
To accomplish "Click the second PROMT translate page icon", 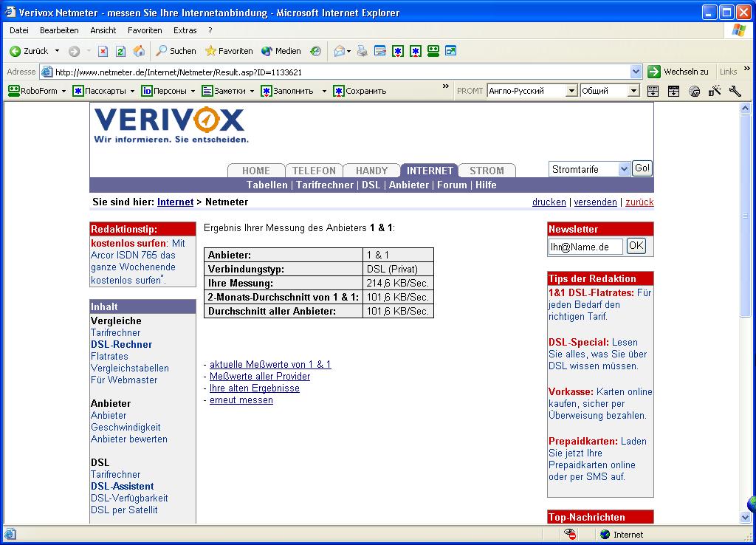I will coord(673,91).
